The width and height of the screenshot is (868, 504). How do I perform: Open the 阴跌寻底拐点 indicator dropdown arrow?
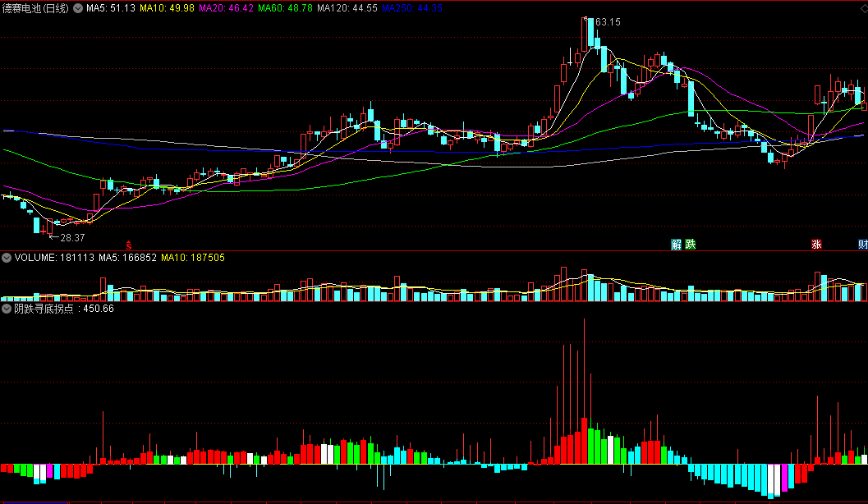(7, 309)
